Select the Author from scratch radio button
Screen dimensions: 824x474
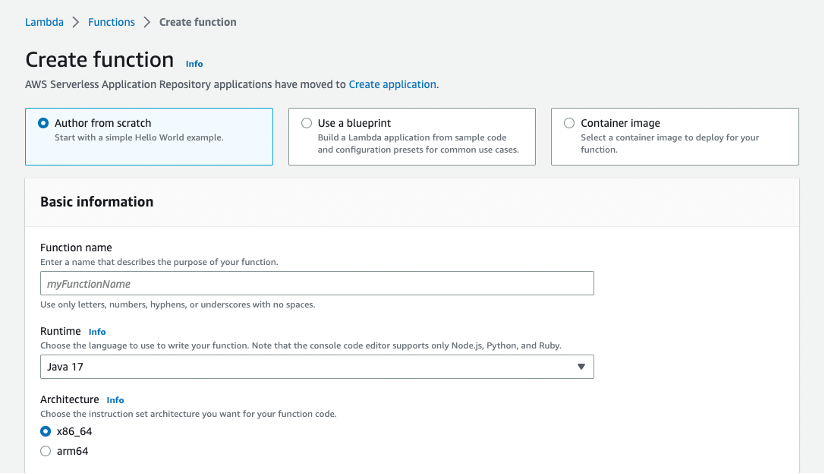[43, 123]
